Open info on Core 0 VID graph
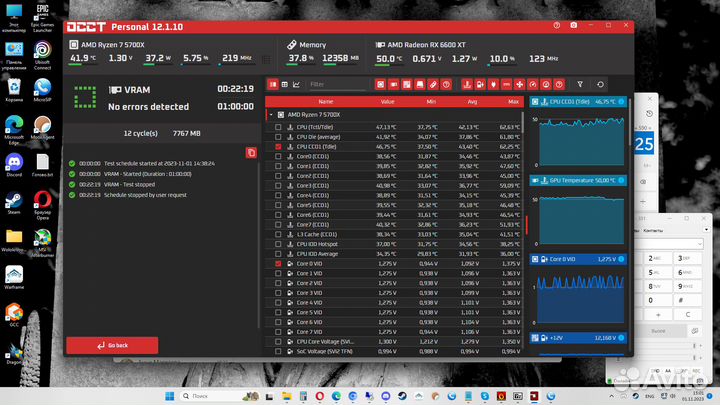The height and width of the screenshot is (405, 720). coord(621,259)
